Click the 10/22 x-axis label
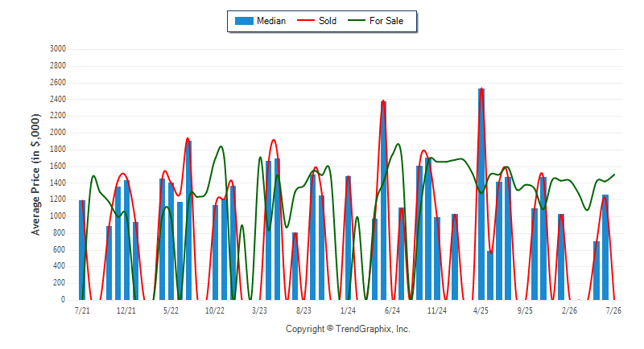 click(215, 311)
